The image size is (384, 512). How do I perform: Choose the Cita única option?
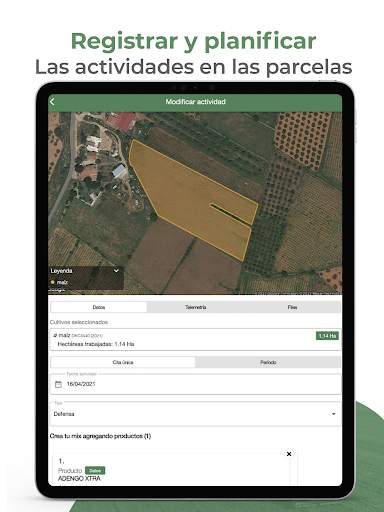[123, 362]
